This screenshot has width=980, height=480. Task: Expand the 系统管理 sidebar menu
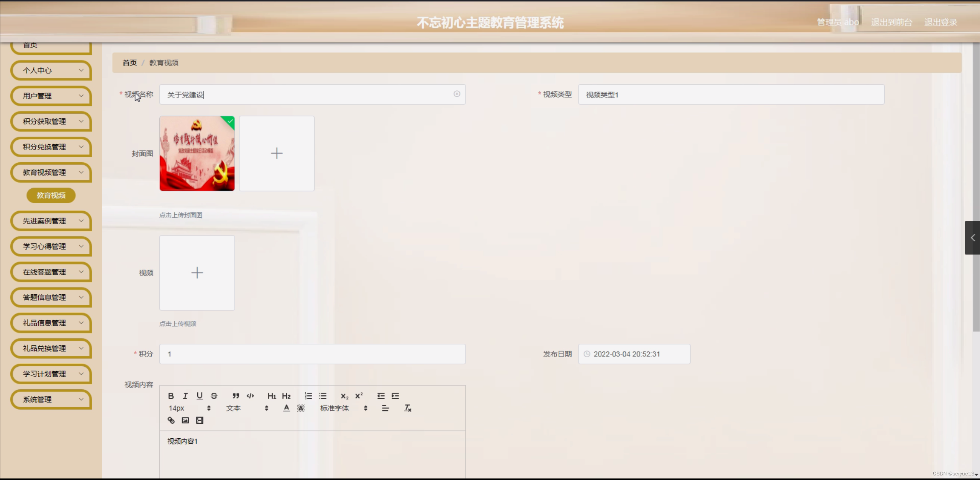51,399
